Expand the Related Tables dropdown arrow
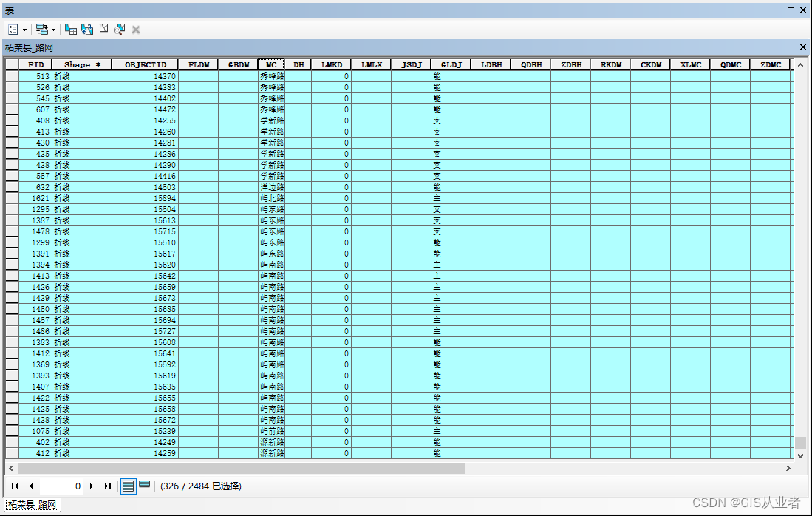 53,30
